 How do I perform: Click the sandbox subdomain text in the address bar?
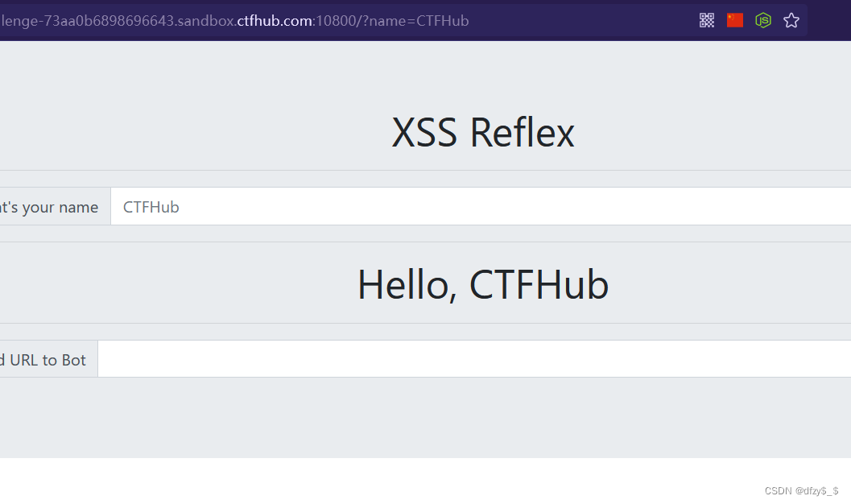(209, 21)
